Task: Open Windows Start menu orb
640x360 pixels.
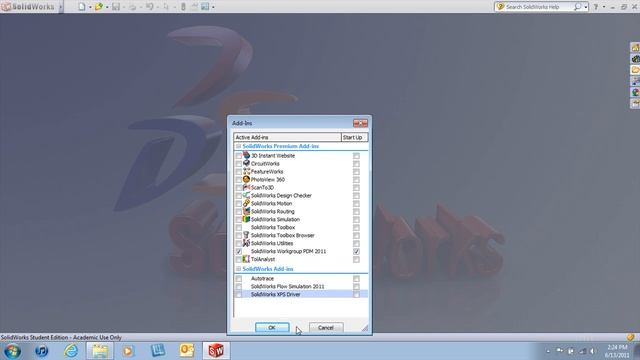Action: click(13, 351)
